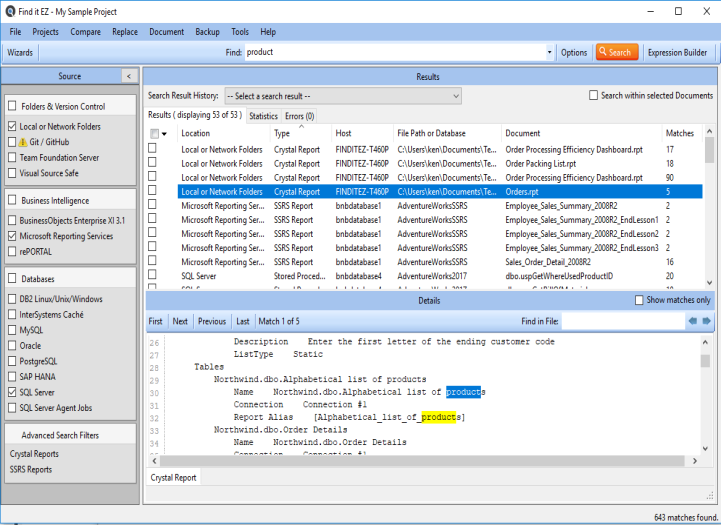Enable Visual Source Safe source
The width and height of the screenshot is (721, 525).
tap(12, 173)
